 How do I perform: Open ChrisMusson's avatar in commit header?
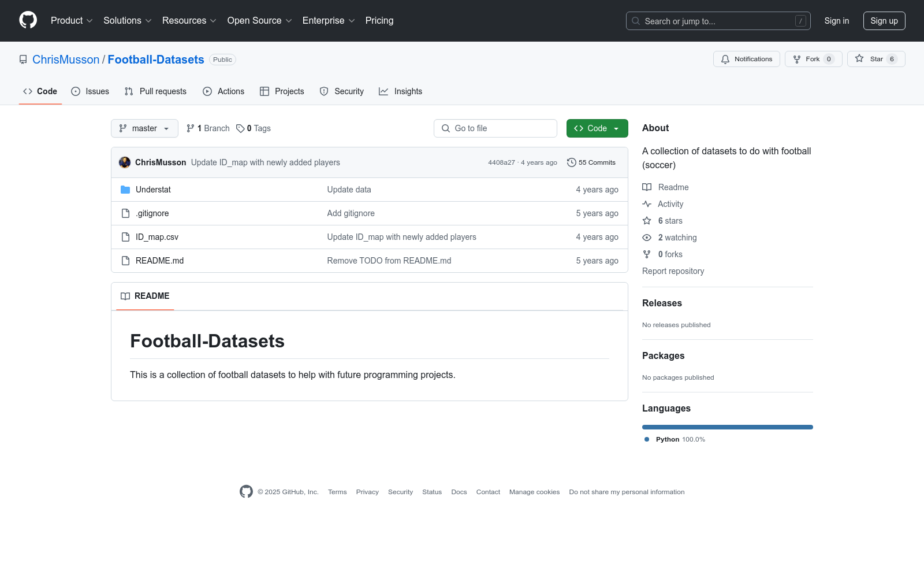coord(125,162)
